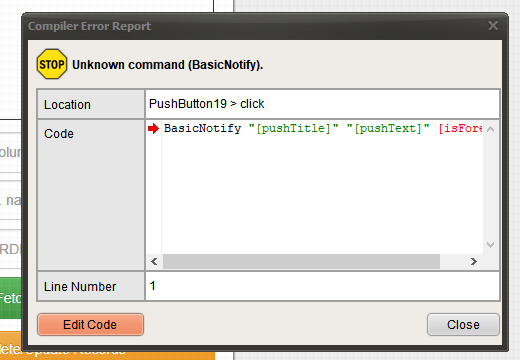
Task: Click the red arrow line marker
Action: (x=154, y=128)
